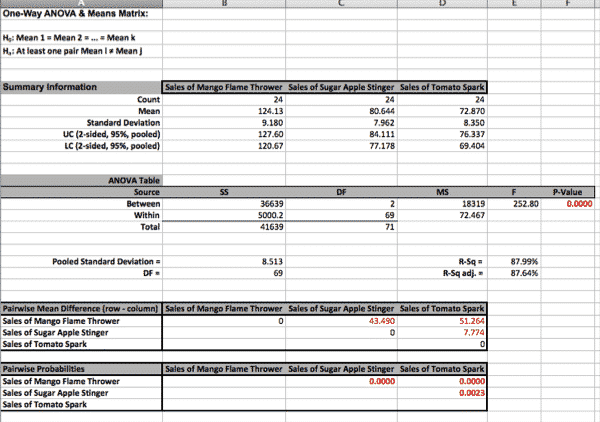Click the Summary Information header cell
The image size is (600, 422).
click(82, 87)
